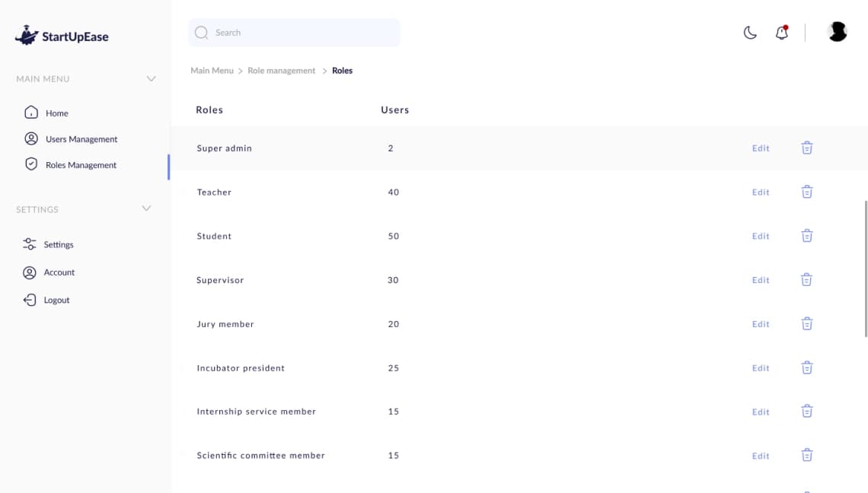Edit the Supervisor role
The image size is (868, 493).
tap(761, 280)
